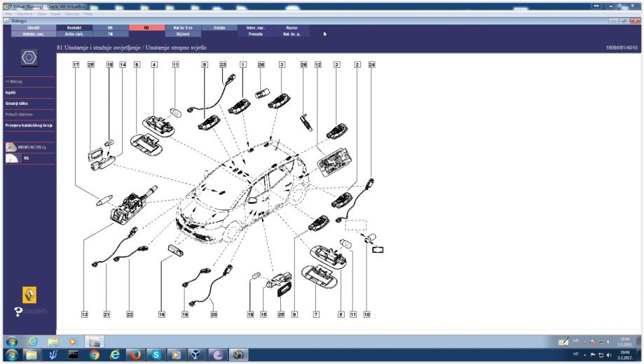Image resolution: width=644 pixels, height=364 pixels.
Task: Click Pokaži dijelove in sidebar
Action: [19, 115]
